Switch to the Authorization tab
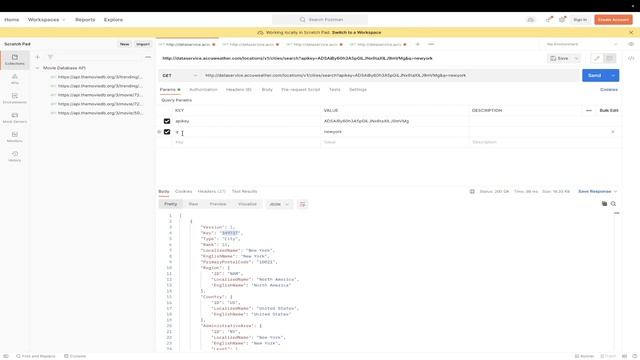 point(203,89)
